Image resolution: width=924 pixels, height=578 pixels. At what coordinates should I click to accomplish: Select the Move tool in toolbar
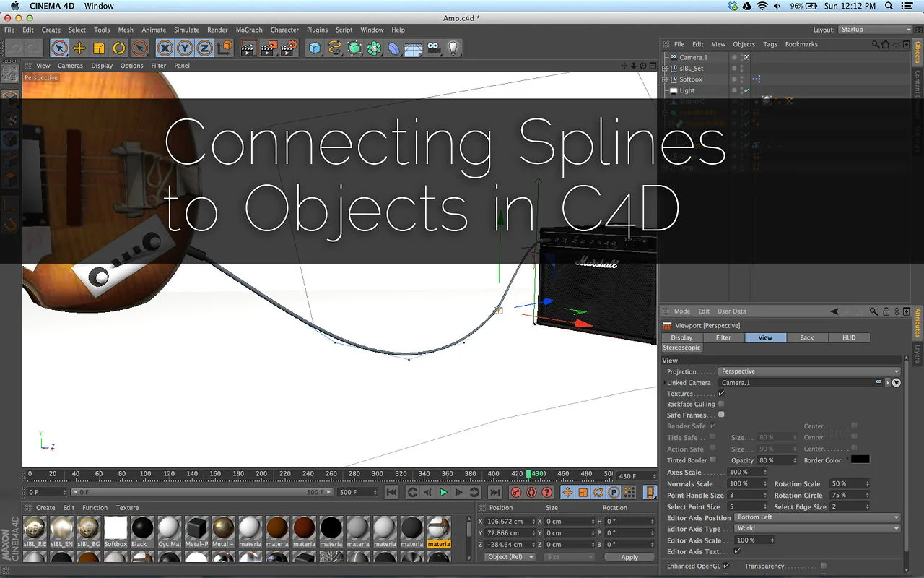point(79,48)
